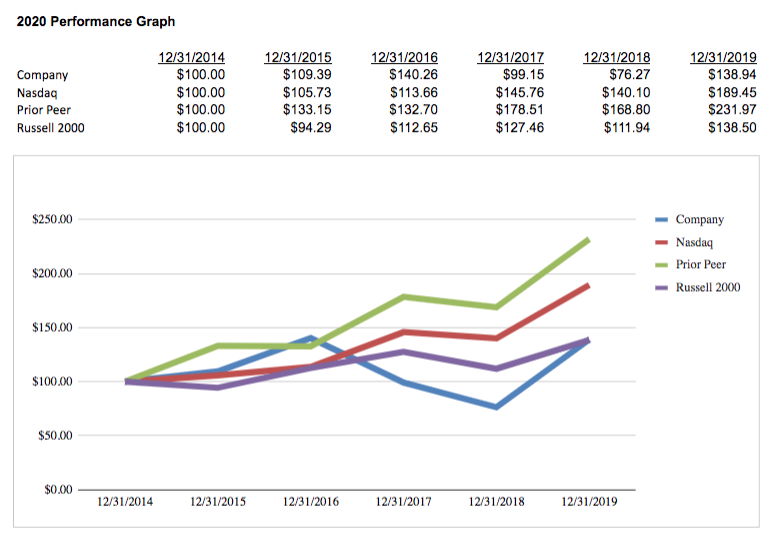Select the 12/31/2015 table column header
This screenshot has height=542, width=772.
tap(298, 58)
